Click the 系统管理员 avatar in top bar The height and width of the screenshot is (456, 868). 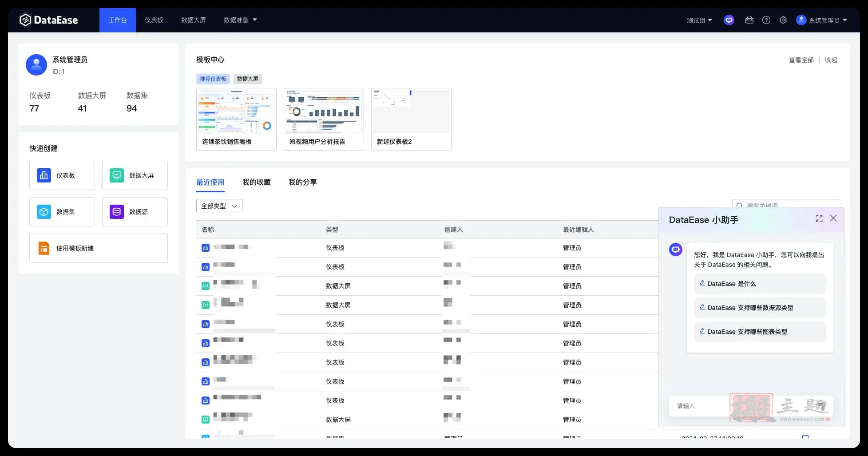[x=801, y=20]
